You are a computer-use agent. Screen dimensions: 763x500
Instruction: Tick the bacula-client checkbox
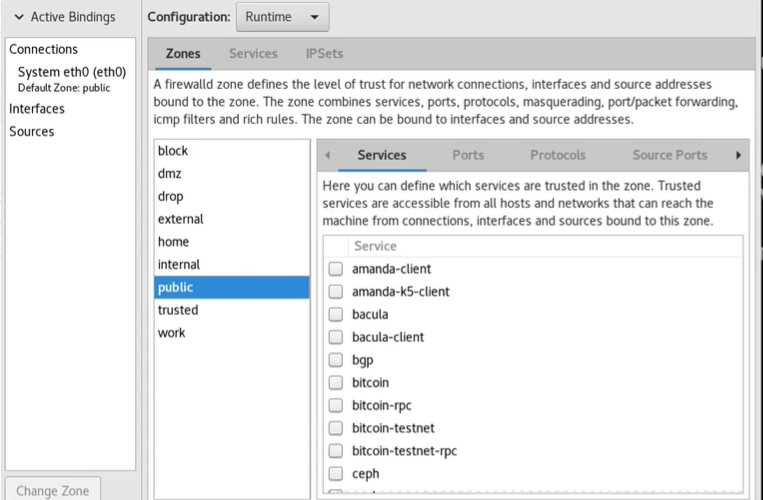pos(336,337)
